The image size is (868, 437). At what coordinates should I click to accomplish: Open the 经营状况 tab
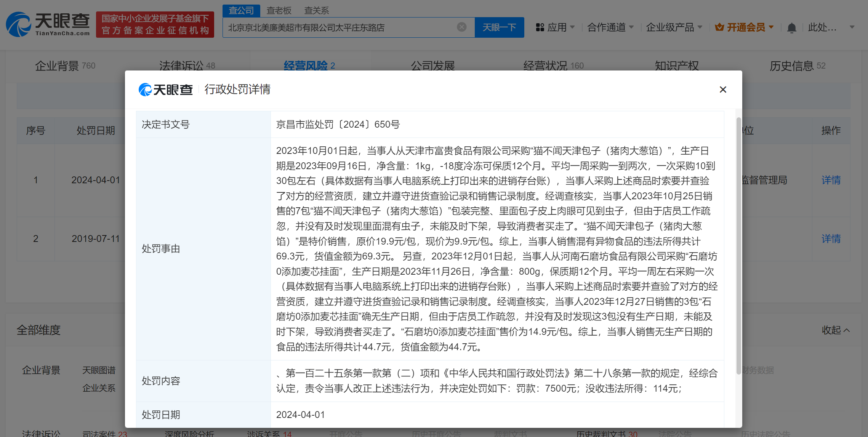point(553,66)
